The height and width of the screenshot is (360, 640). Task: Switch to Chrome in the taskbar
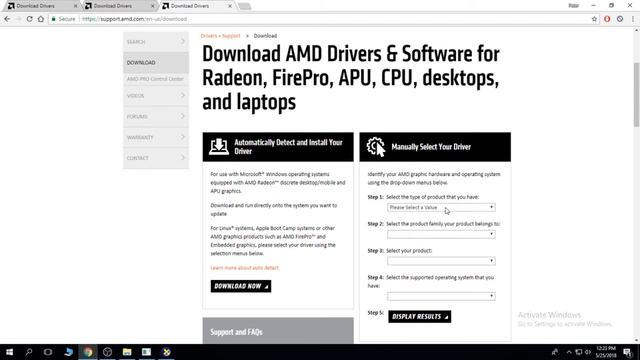pyautogui.click(x=88, y=352)
